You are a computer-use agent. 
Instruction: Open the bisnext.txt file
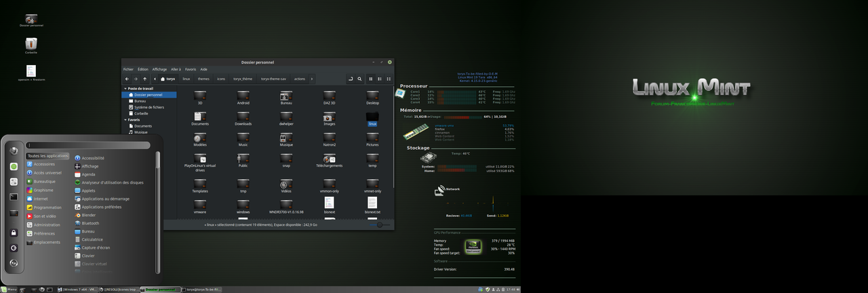pos(372,206)
